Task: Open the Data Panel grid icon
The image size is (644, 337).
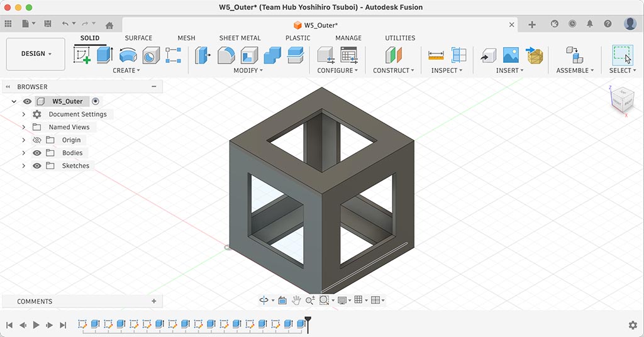Action: click(x=8, y=24)
